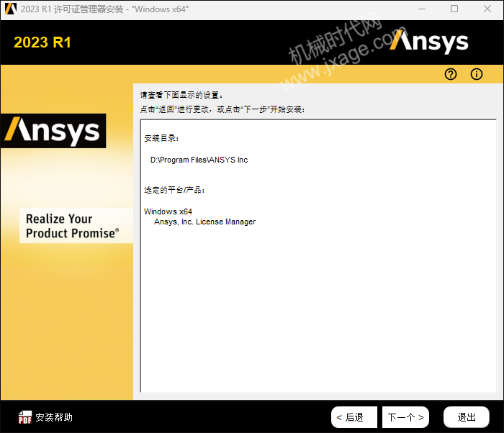Image resolution: width=504 pixels, height=433 pixels.
Task: Click the Ansys title bar application icon
Action: [x=11, y=9]
